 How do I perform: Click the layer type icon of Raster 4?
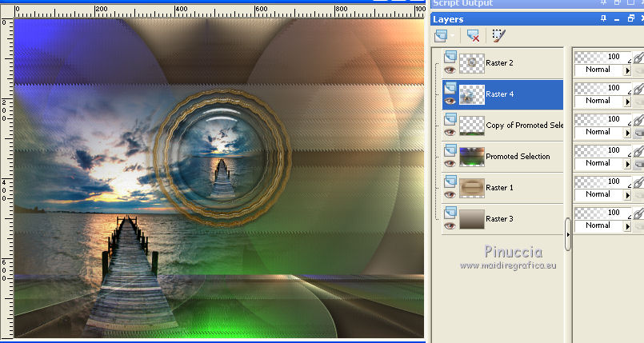[x=450, y=87]
